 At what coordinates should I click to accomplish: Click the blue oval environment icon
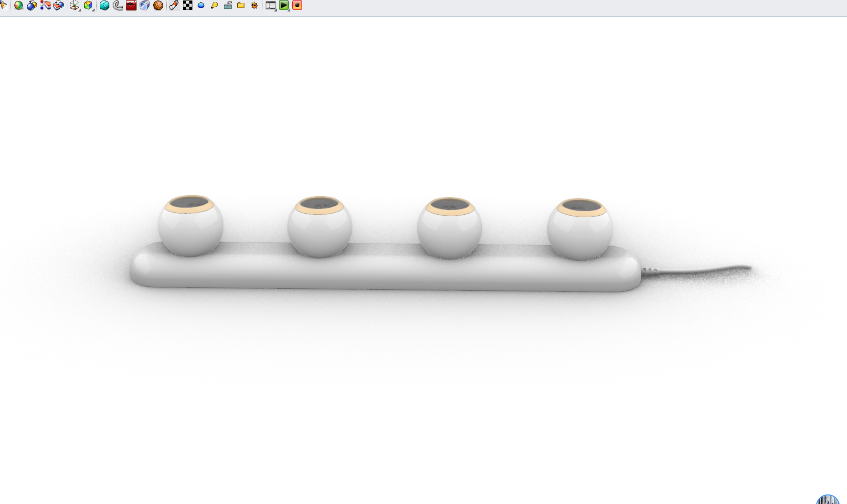(x=201, y=6)
